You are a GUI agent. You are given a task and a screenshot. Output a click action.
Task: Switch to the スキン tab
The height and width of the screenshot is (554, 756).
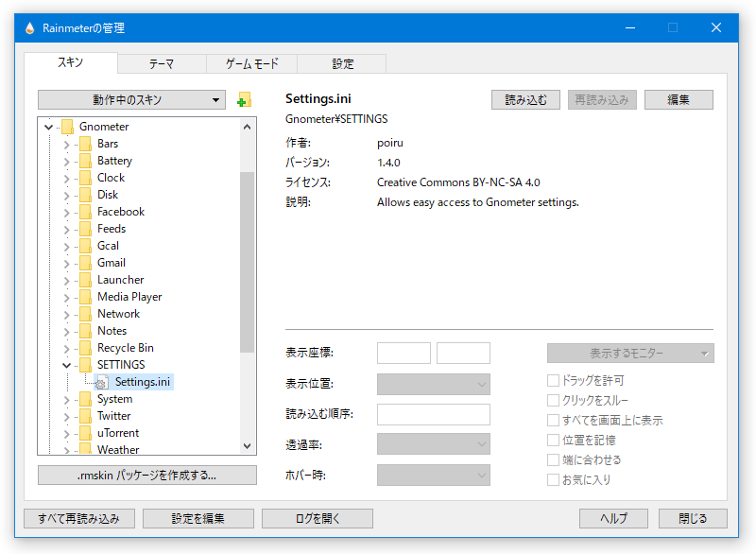(x=70, y=62)
